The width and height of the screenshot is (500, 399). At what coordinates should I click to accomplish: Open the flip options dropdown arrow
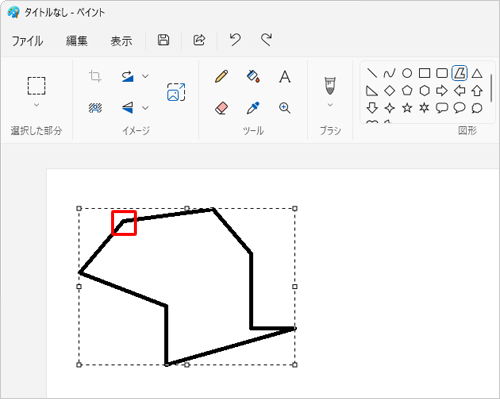coord(145,108)
